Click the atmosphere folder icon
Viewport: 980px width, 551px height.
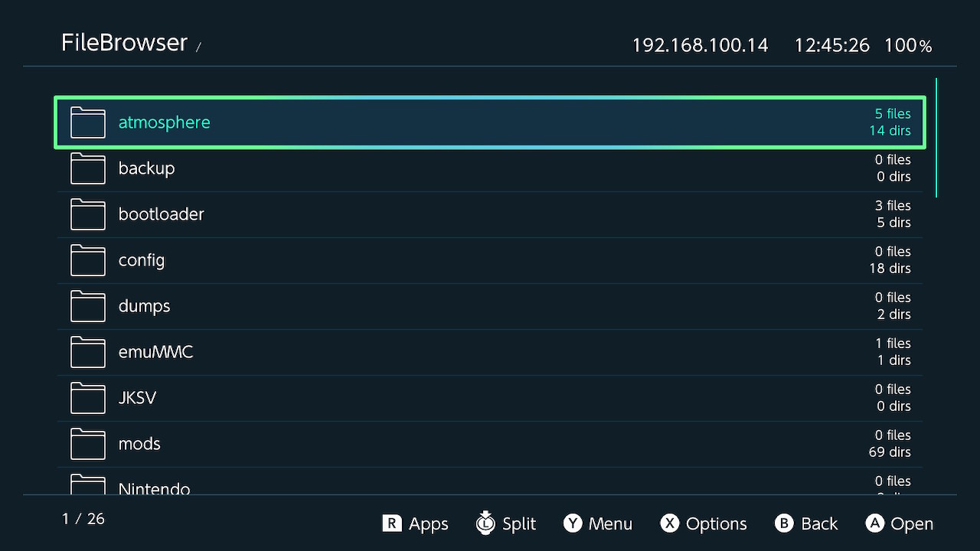point(87,122)
